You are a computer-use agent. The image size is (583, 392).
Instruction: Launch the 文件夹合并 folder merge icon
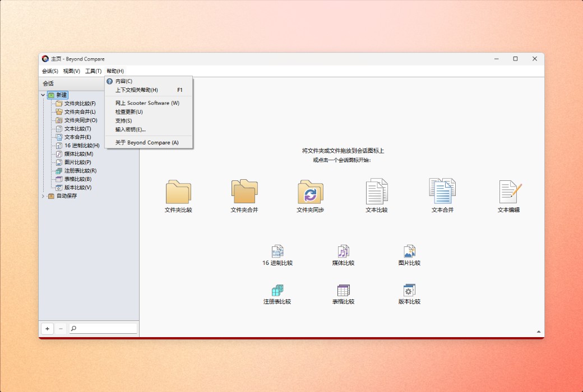(x=244, y=192)
